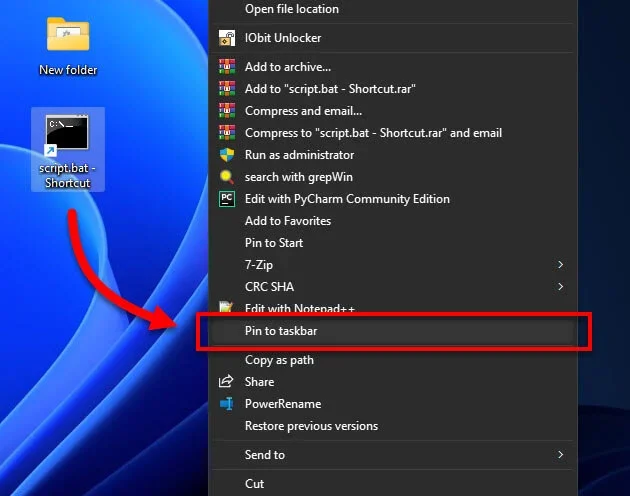The image size is (630, 496).
Task: Select Add to Favorites
Action: point(287,221)
